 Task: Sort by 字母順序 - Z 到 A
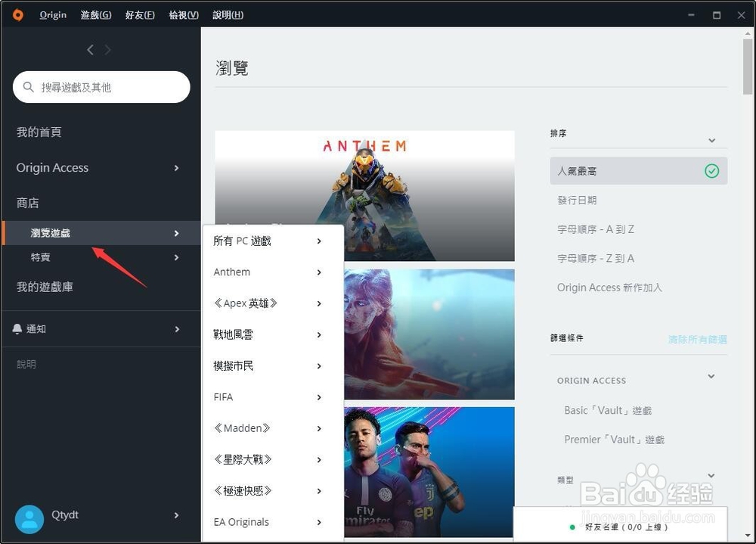[x=596, y=259]
